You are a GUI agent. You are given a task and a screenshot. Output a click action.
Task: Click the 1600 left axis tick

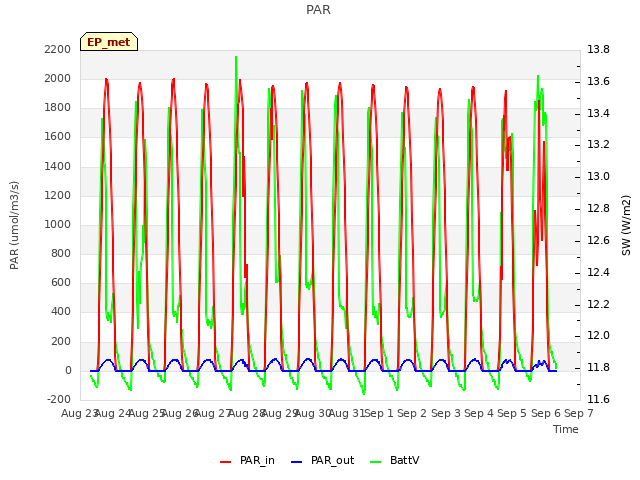(58, 137)
